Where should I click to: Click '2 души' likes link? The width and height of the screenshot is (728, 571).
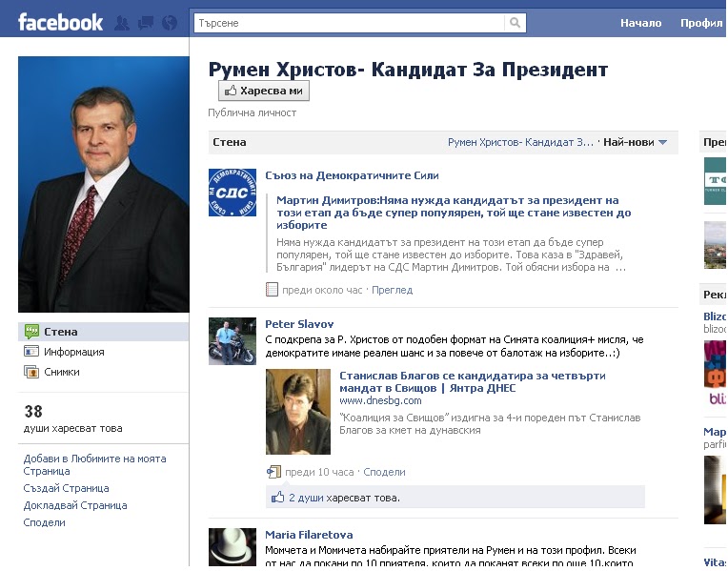tap(306, 498)
